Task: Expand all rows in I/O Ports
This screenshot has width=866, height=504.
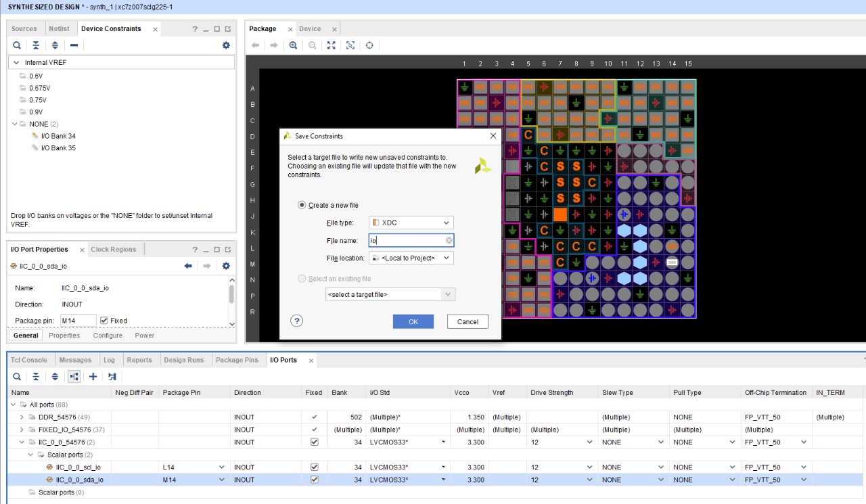Action: (55, 376)
